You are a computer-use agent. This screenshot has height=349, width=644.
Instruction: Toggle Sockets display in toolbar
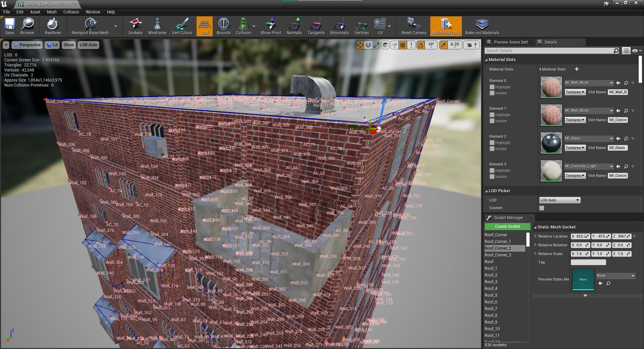(x=136, y=27)
